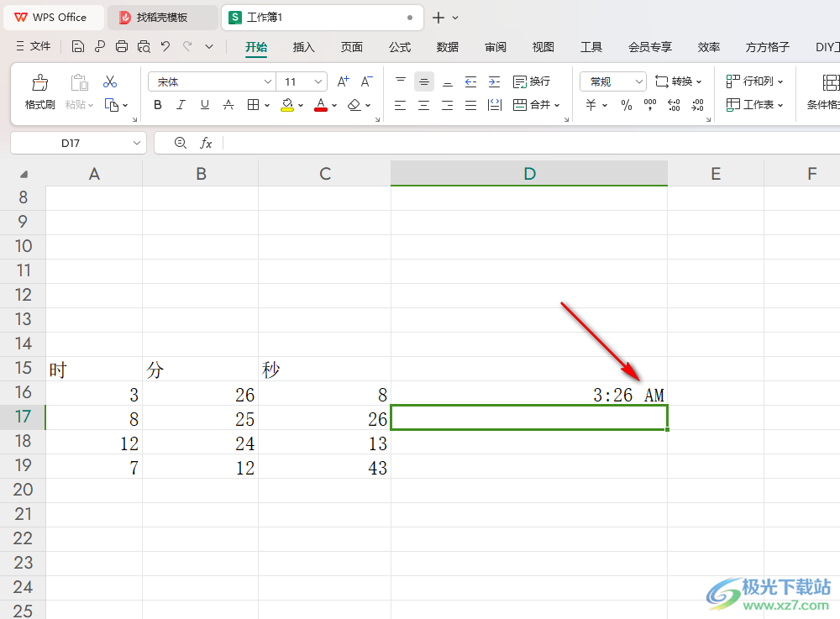The image size is (840, 619).
Task: Expand the Merge (合并) dropdown
Action: pos(557,106)
